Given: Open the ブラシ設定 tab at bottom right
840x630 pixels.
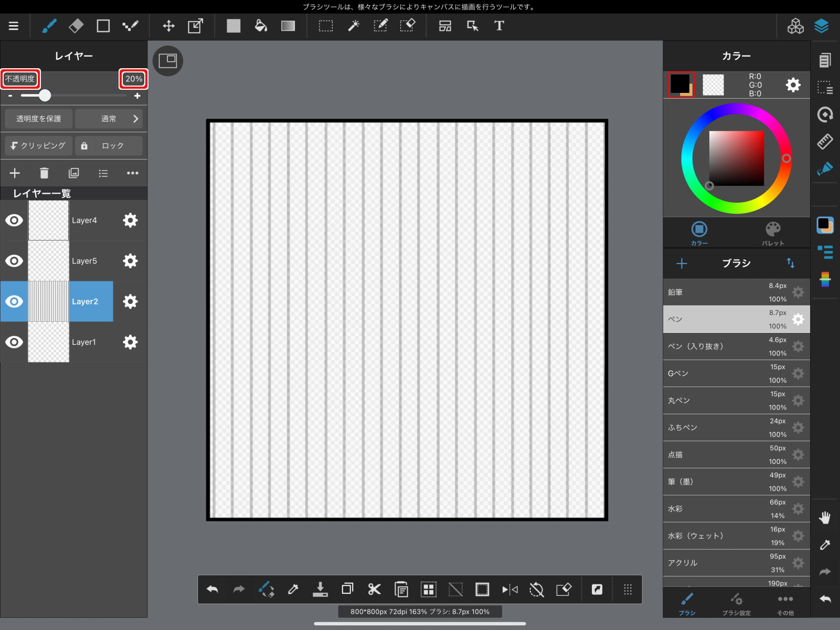Looking at the screenshot, I should 736,603.
